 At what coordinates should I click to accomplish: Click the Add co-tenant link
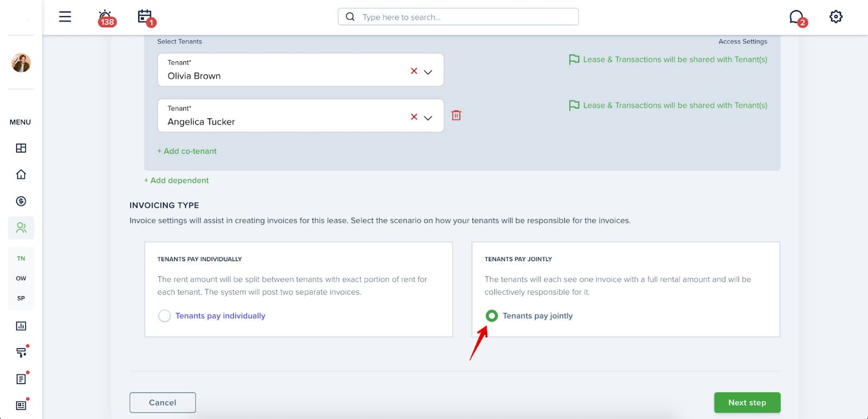(187, 151)
